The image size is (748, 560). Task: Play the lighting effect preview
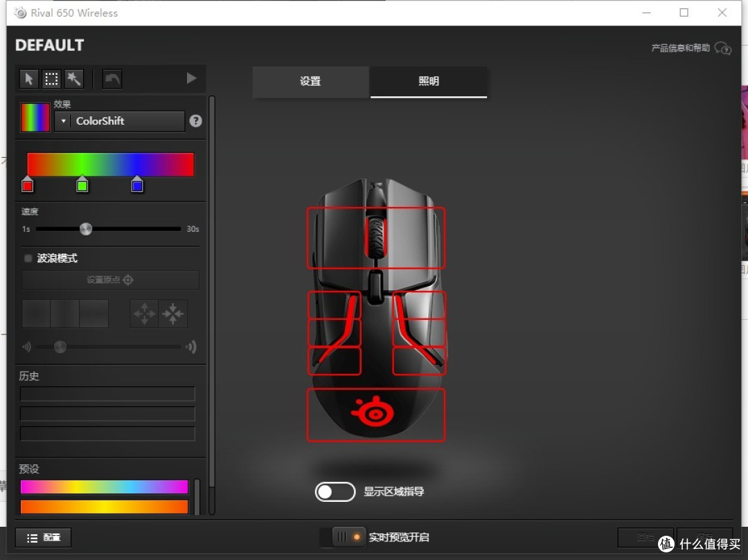tap(191, 78)
